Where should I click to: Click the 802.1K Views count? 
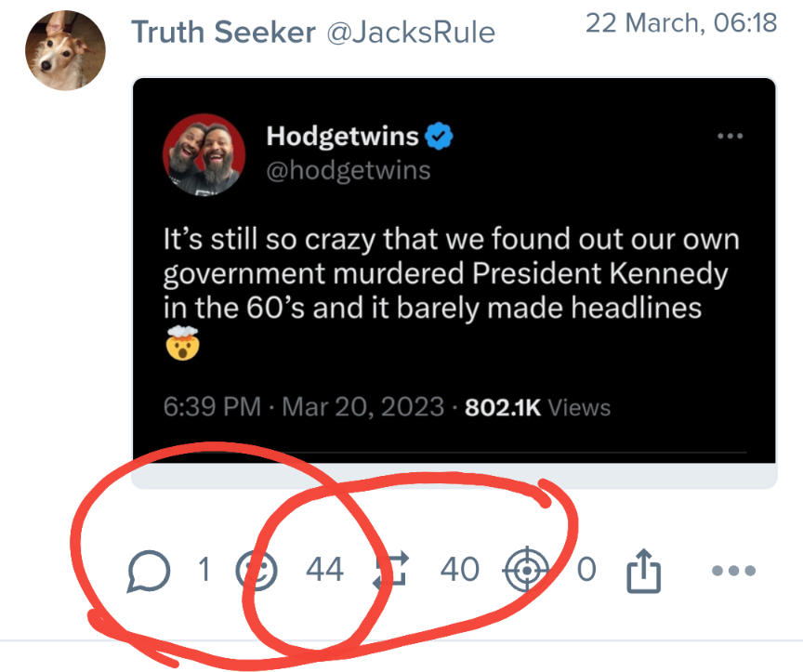[x=537, y=407]
